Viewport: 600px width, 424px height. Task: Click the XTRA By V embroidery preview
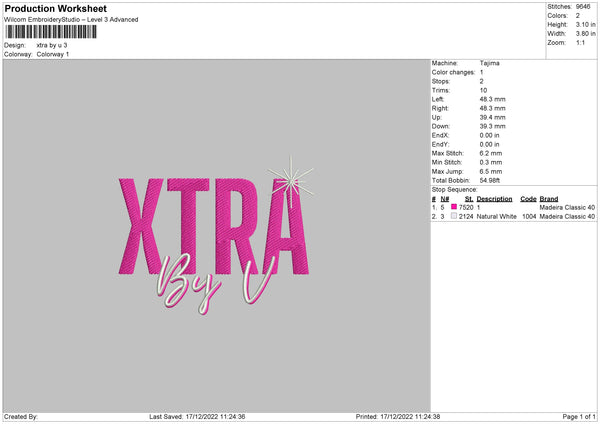coord(216,235)
